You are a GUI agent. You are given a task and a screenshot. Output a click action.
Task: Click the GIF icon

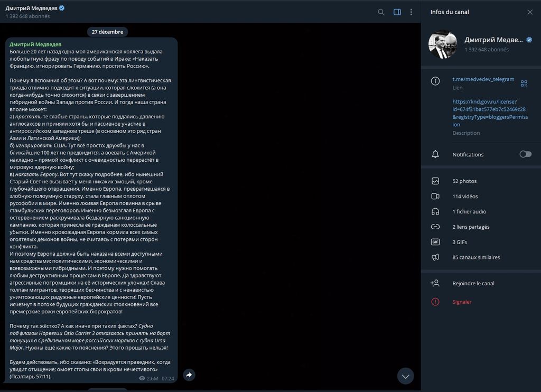coord(435,242)
